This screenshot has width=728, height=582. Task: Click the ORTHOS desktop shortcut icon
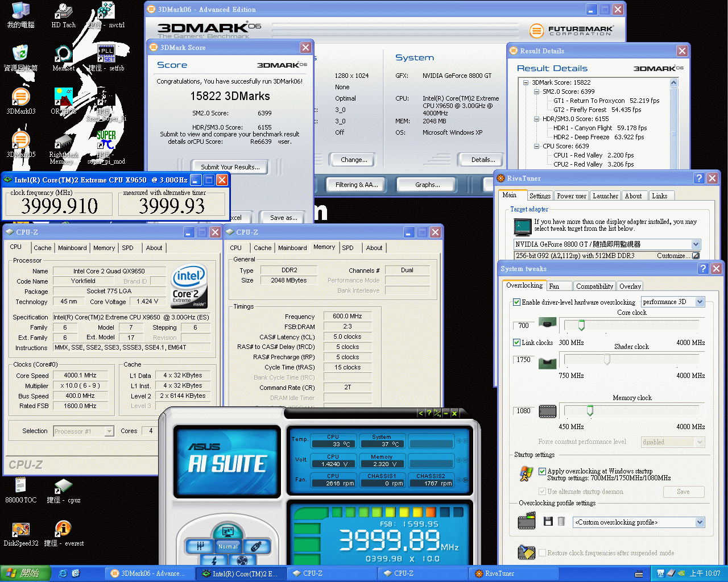(x=63, y=98)
